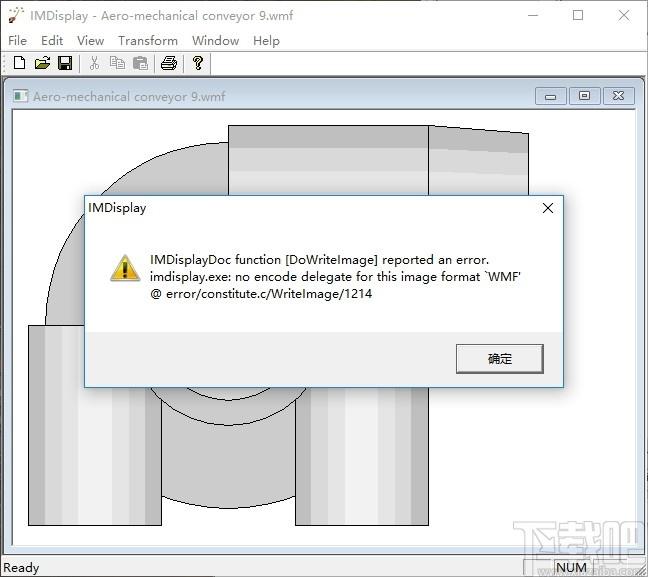Click the warning icon in error dialog

125,268
